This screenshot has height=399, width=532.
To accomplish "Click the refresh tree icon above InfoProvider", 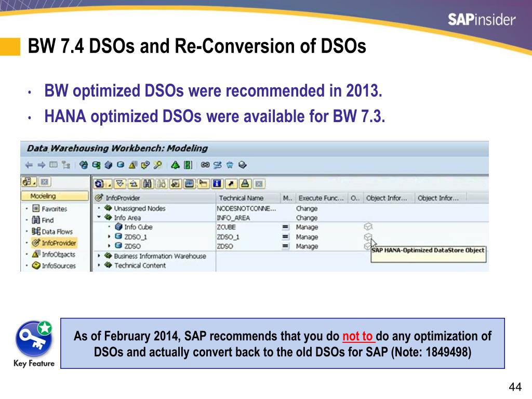I will [99, 184].
